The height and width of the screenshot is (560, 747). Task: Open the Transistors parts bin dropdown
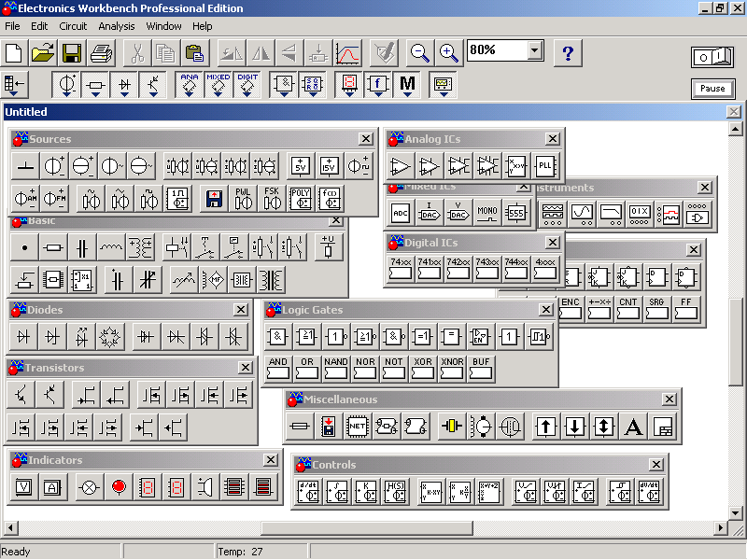[153, 85]
